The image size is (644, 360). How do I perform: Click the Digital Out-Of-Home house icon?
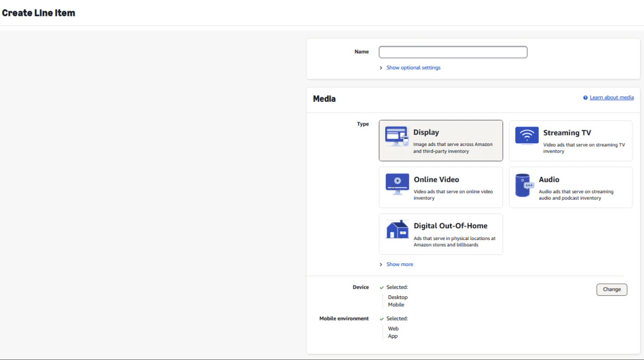397,229
